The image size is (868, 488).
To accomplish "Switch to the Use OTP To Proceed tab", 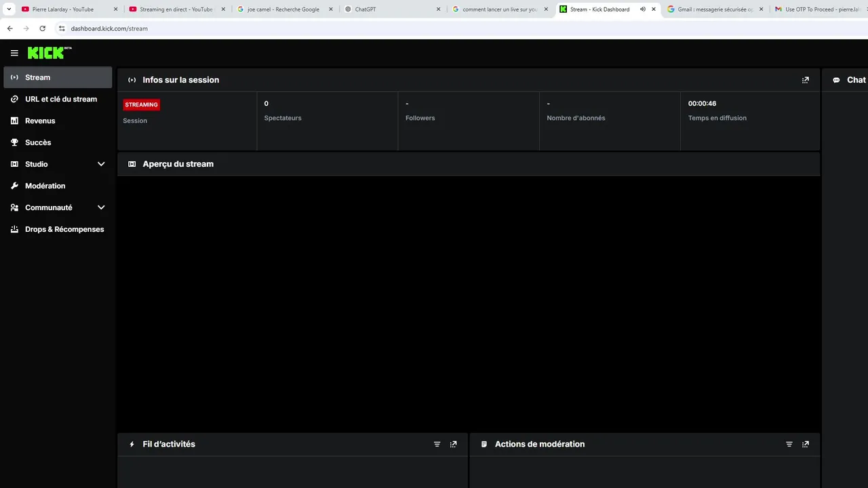I will 818,9.
